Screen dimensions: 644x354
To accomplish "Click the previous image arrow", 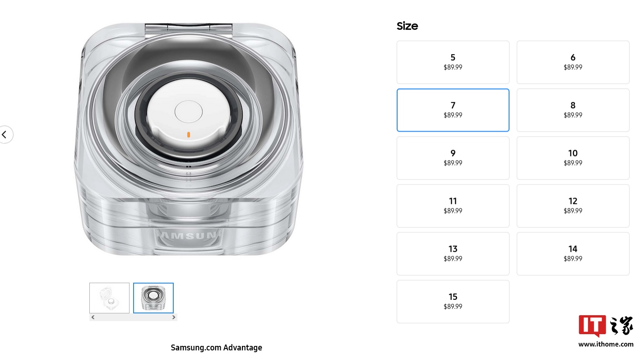I will coord(5,134).
